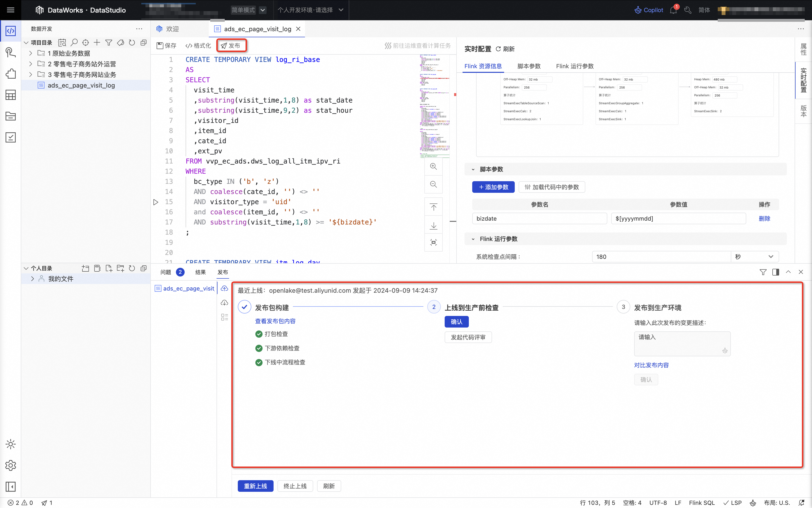Confirm the pre-production check step
The image size is (812, 508).
coord(456,322)
